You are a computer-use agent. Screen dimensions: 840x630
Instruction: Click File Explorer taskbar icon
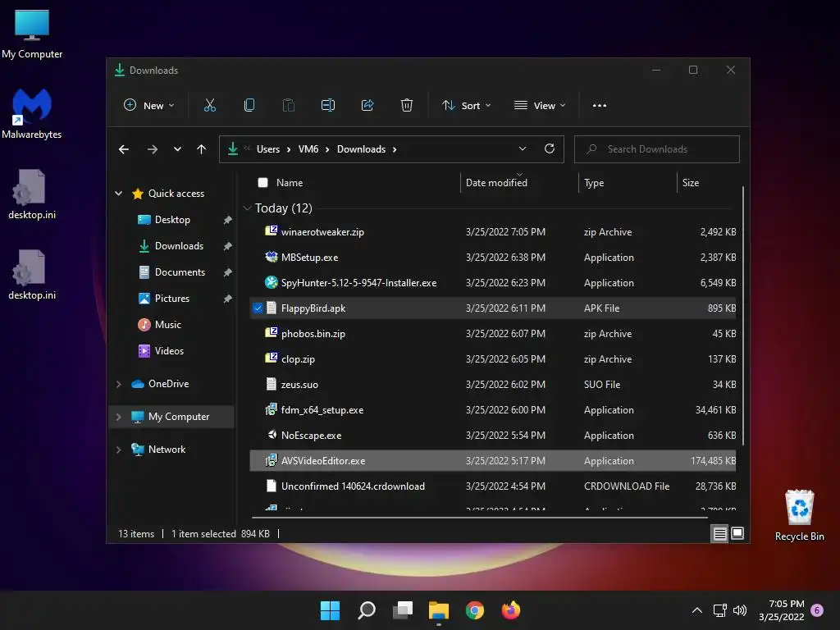[x=439, y=610]
